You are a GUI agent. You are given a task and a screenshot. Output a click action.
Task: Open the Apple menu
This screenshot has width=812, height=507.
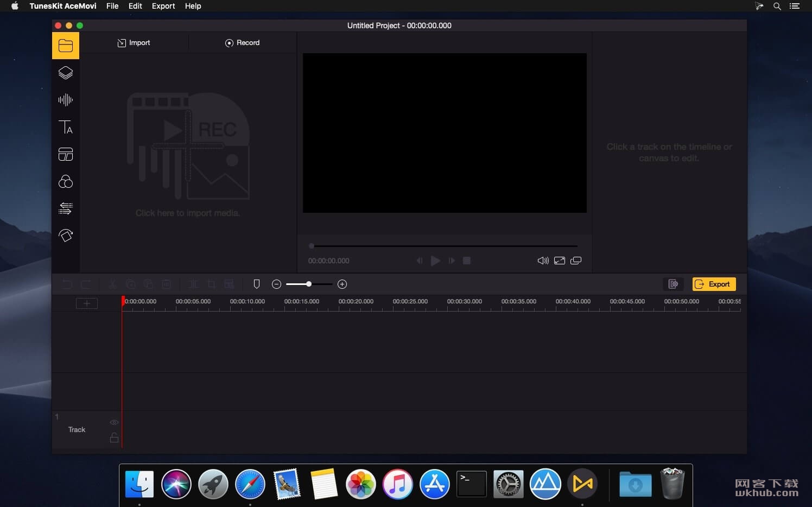click(x=15, y=6)
